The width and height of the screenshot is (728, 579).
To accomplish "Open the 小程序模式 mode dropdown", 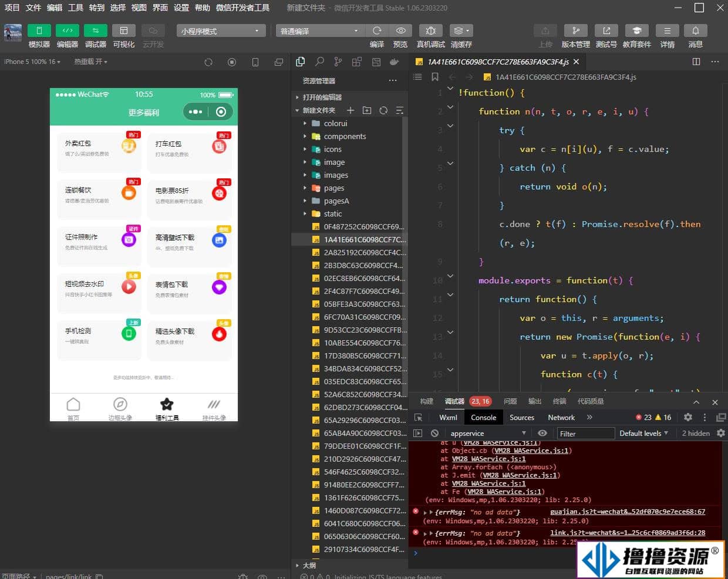I will [x=221, y=31].
